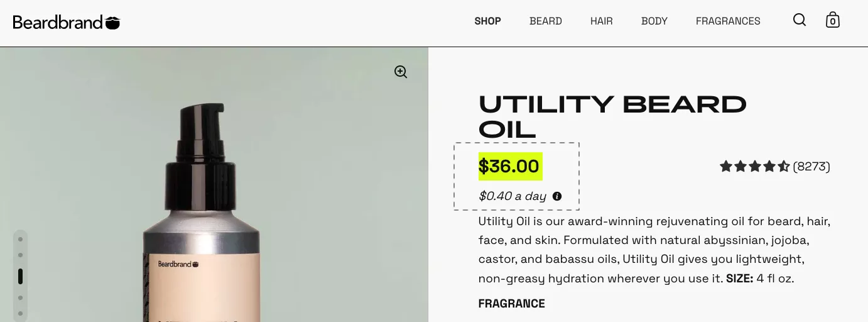Viewport: 868px width, 322px height.
Task: Click the beard oil bottle product image
Action: coord(201,239)
